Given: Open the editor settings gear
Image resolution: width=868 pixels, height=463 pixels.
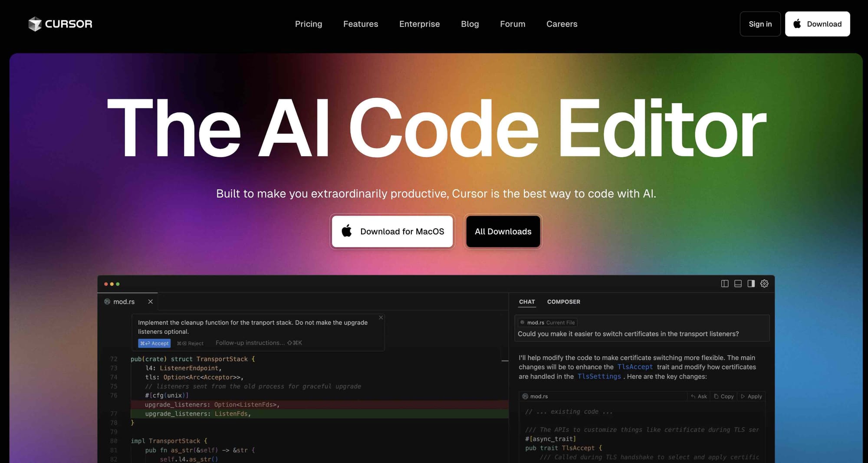Looking at the screenshot, I should coord(764,283).
